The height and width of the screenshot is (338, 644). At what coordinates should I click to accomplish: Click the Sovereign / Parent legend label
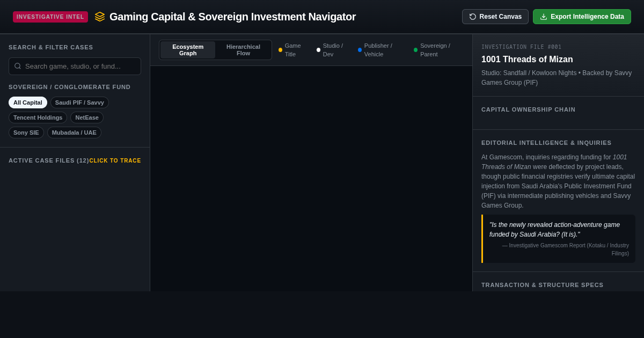click(x=435, y=50)
